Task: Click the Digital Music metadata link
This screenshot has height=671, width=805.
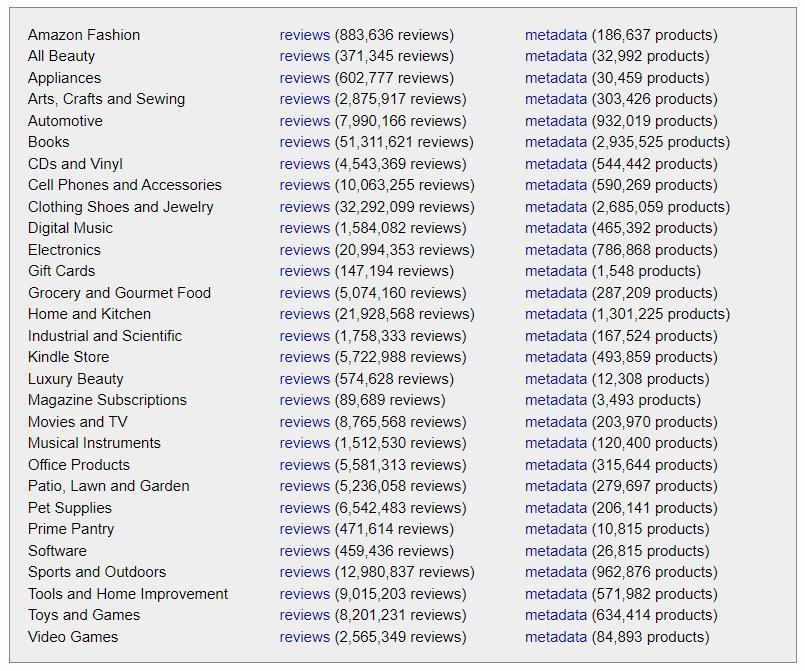Action: click(x=555, y=228)
